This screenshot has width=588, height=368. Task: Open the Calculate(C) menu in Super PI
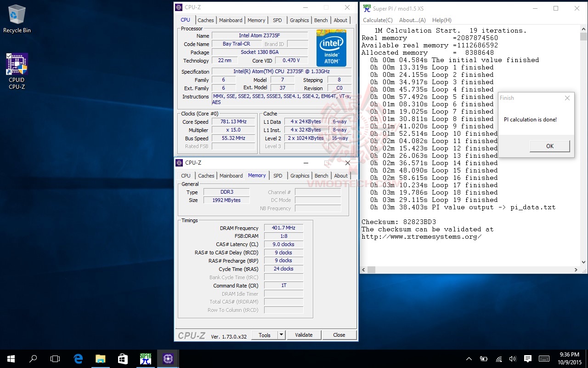(x=378, y=20)
